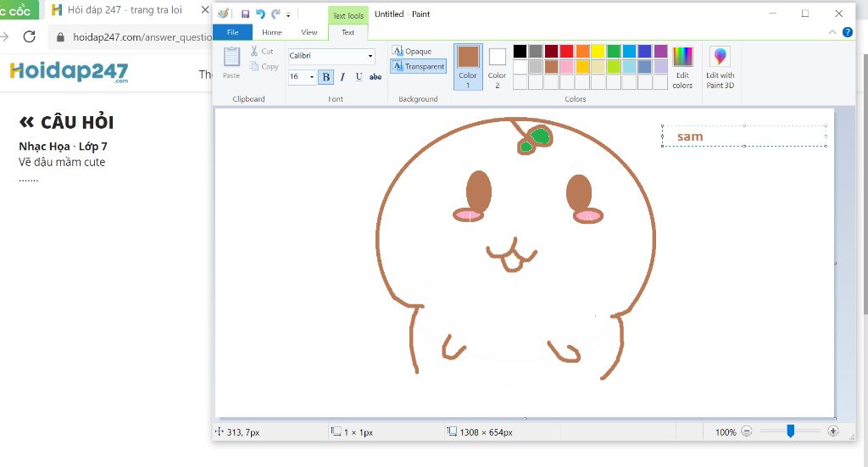868x467 pixels.
Task: Click inside the 'sam' text box
Action: [744, 136]
